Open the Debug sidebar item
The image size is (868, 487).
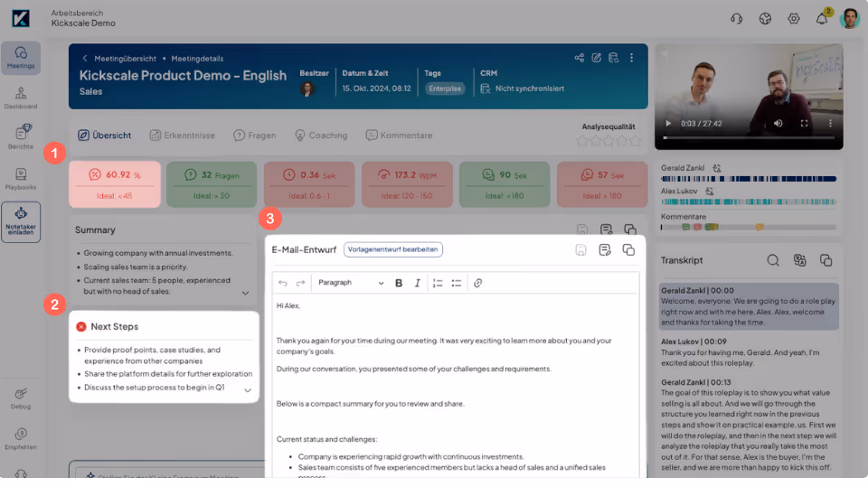[x=21, y=398]
